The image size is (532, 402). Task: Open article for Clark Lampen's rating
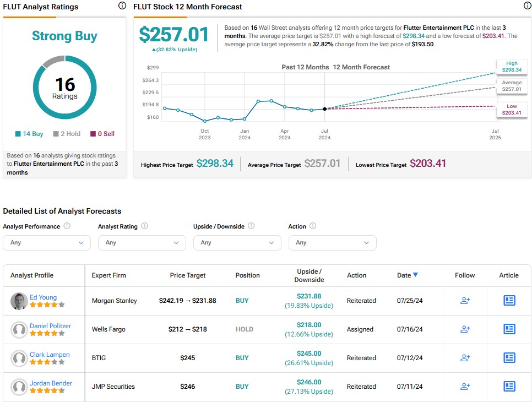coord(509,358)
